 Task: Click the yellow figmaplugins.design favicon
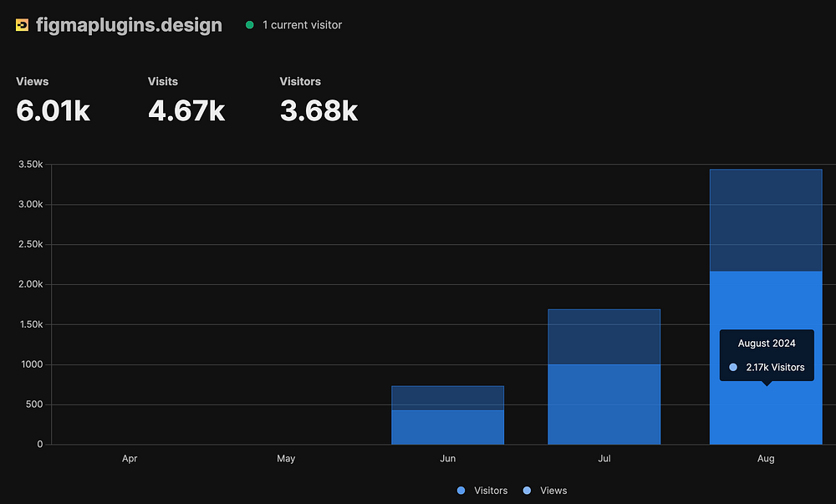[x=22, y=25]
